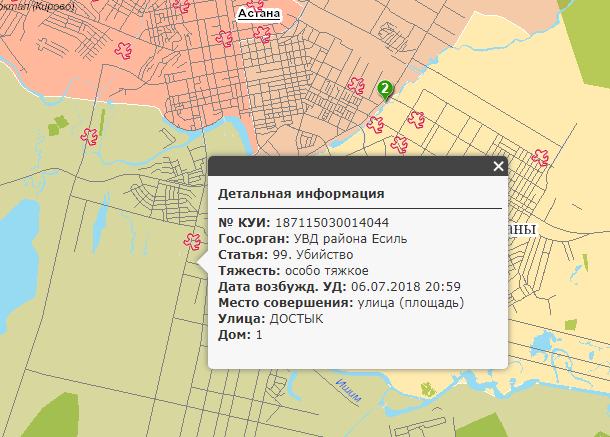Click the Astana city label
Image resolution: width=610 pixels, height=437 pixels.
[258, 15]
